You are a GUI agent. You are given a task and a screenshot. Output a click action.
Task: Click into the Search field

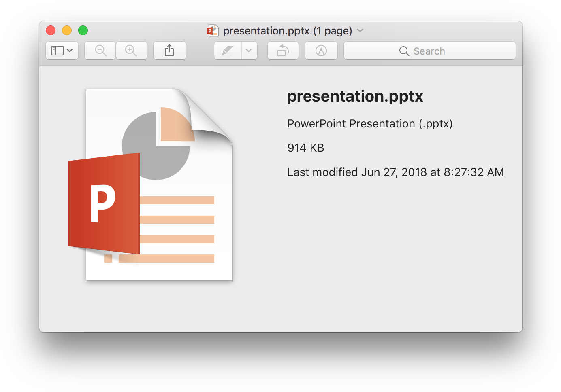coord(430,51)
